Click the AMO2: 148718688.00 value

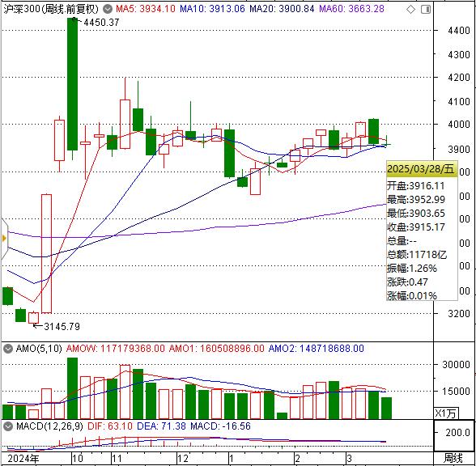coord(317,348)
